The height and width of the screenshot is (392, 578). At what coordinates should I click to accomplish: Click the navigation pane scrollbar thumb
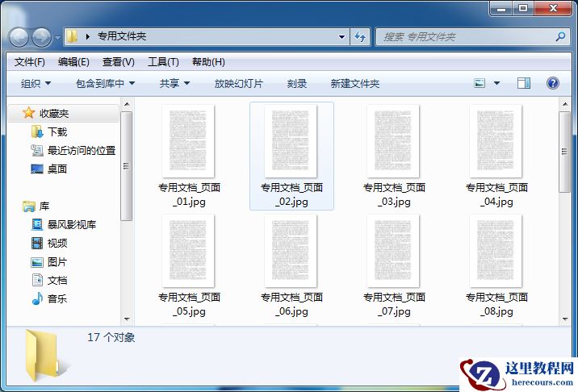click(x=127, y=166)
